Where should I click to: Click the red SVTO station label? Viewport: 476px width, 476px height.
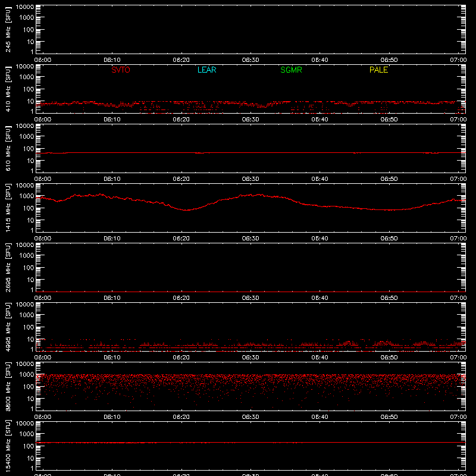121,70
